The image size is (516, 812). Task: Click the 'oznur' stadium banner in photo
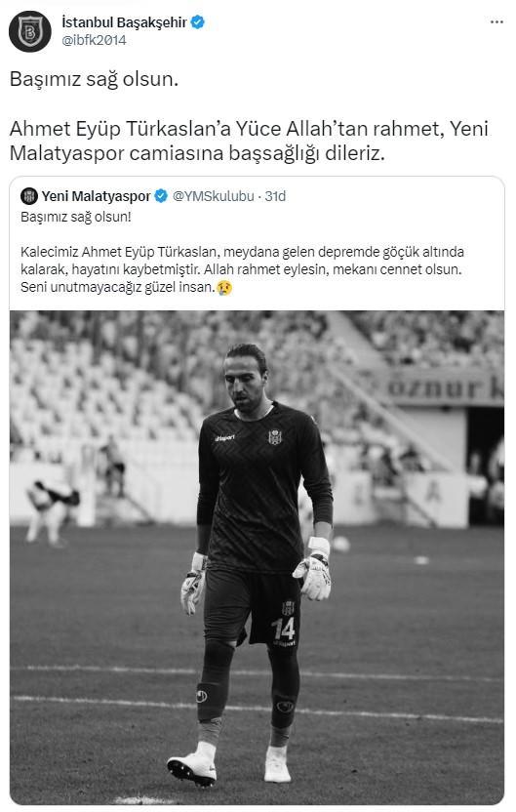(x=445, y=387)
